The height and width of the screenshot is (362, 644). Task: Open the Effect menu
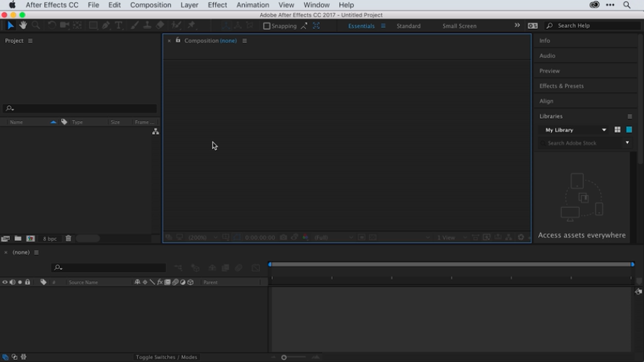[x=218, y=5]
